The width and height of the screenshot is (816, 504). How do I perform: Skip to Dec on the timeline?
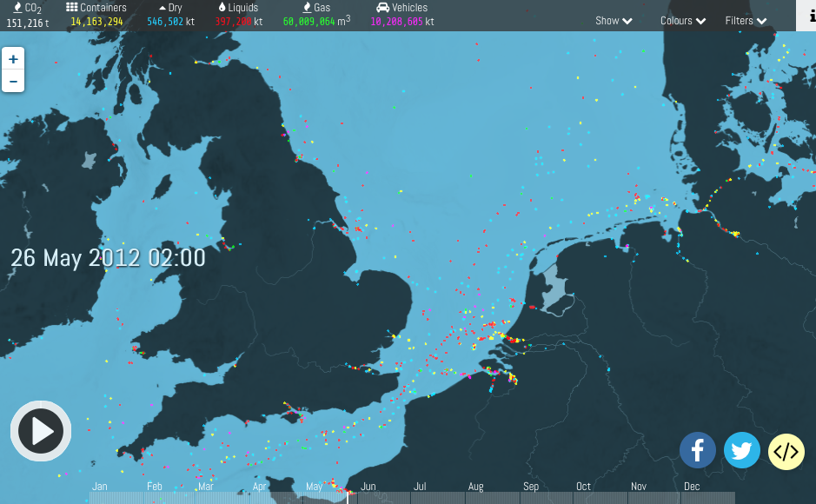692,487
